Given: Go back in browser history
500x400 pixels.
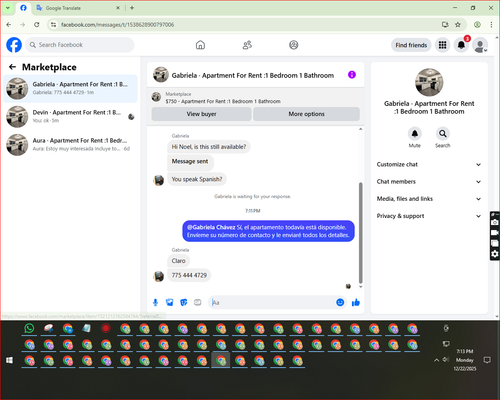Looking at the screenshot, I should (9, 25).
